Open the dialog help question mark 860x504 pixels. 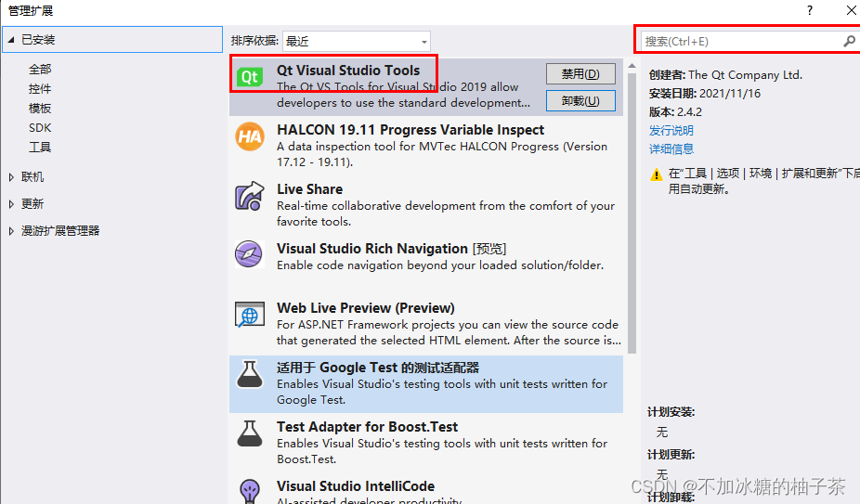pos(810,10)
